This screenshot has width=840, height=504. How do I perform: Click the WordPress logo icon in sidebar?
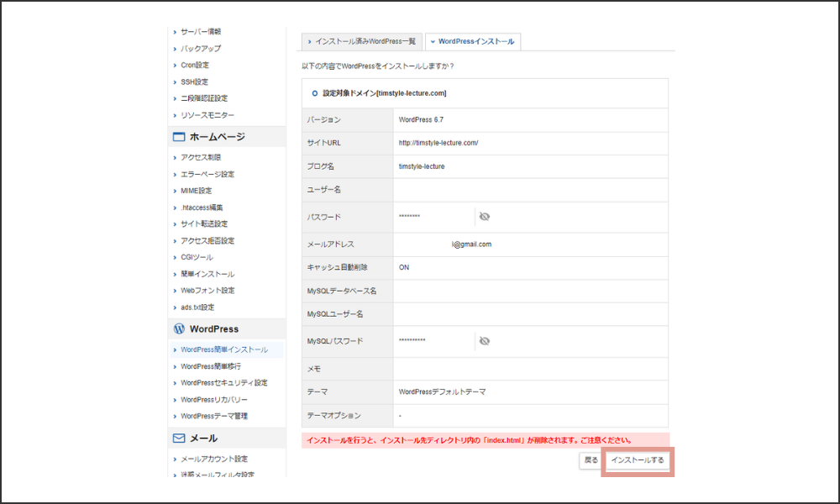179,328
